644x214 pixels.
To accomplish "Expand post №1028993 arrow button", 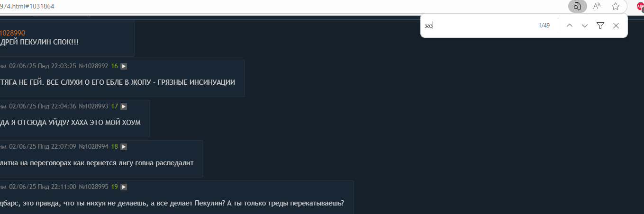I will (x=124, y=107).
